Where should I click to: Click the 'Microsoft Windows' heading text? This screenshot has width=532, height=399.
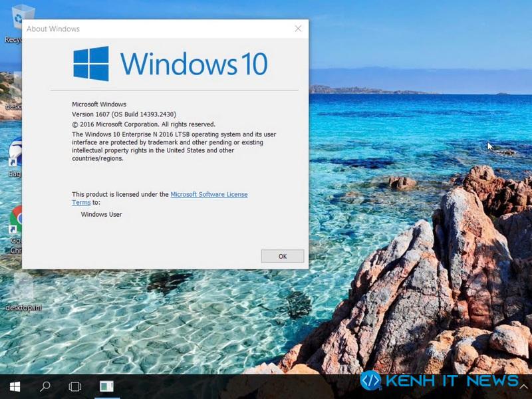(99, 104)
